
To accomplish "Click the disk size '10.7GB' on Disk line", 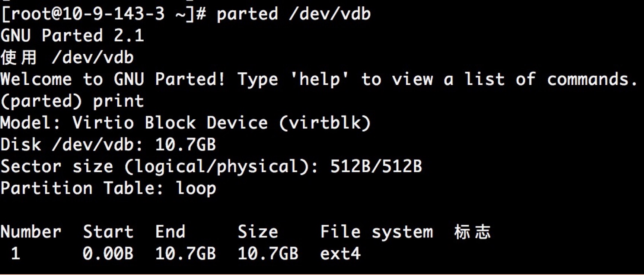I will (x=185, y=145).
